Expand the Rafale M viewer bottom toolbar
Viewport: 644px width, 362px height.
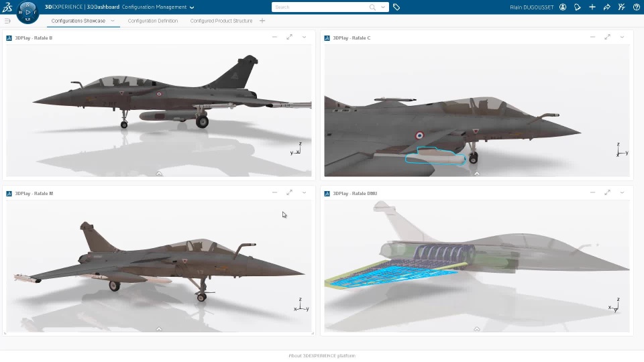point(159,329)
